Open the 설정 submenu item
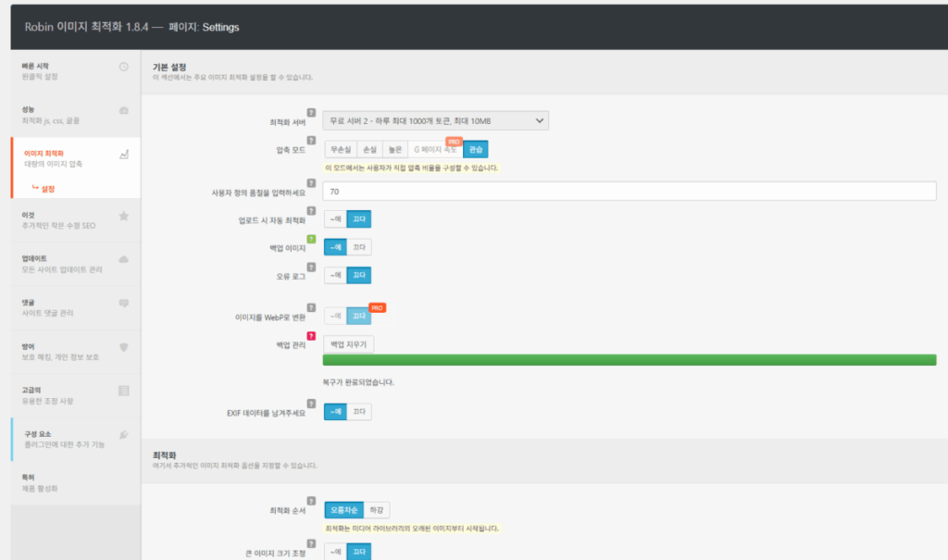948x560 pixels. tap(47, 189)
